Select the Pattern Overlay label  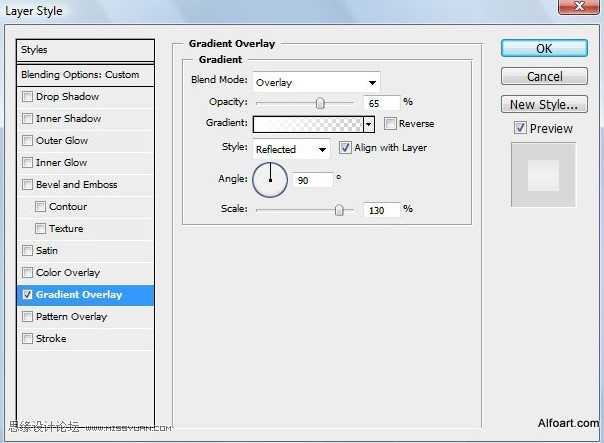[x=72, y=317]
